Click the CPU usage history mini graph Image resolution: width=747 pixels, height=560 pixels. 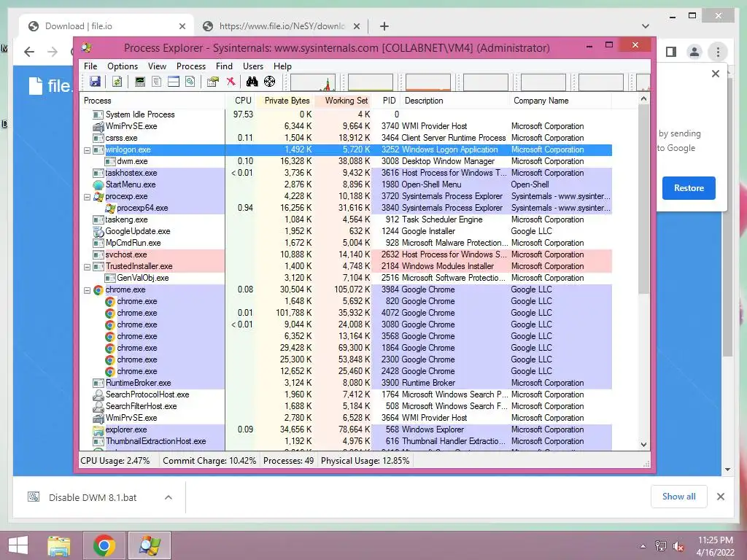point(312,82)
